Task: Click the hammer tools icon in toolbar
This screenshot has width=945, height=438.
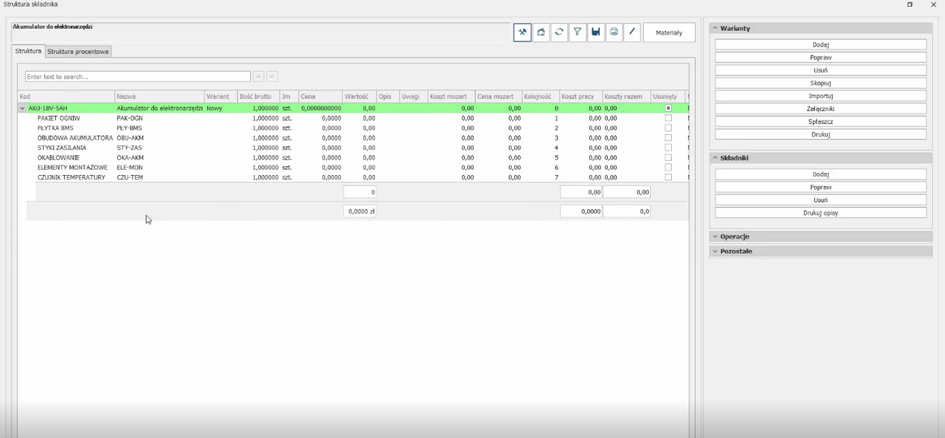Action: pyautogui.click(x=522, y=33)
